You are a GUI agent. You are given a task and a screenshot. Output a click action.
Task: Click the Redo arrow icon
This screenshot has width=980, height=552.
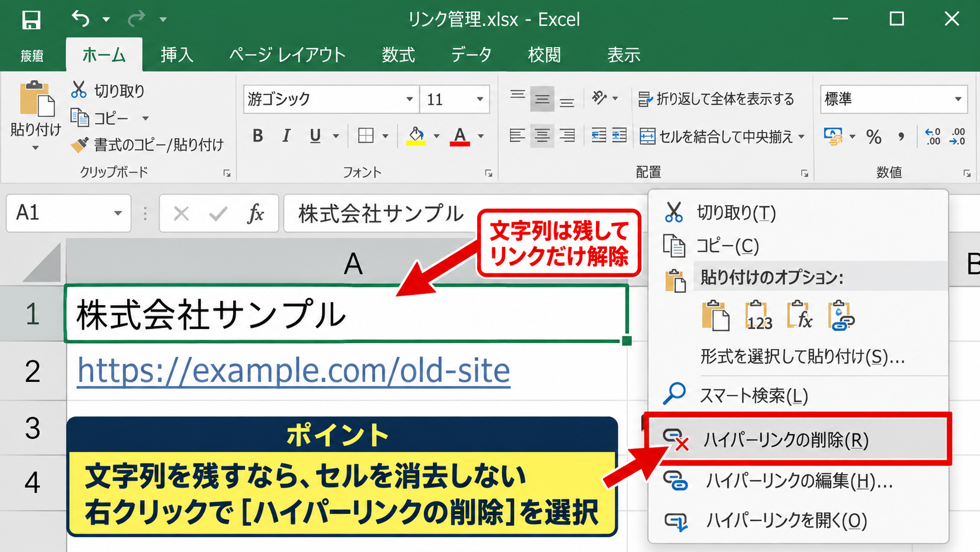137,19
